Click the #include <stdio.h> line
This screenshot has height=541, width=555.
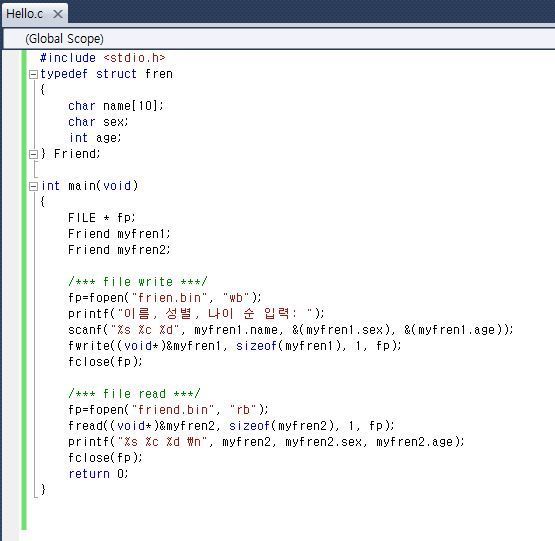click(x=102, y=58)
